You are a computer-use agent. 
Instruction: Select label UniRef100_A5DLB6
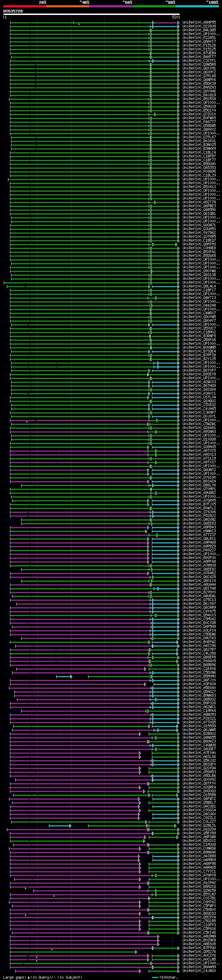pyautogui.click(x=199, y=775)
